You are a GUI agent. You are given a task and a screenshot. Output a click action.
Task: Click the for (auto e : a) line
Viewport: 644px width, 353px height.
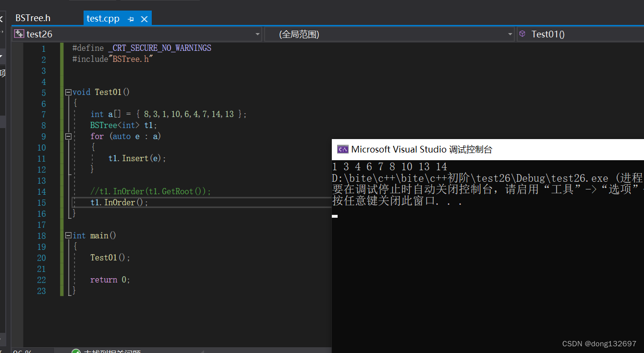(x=125, y=136)
